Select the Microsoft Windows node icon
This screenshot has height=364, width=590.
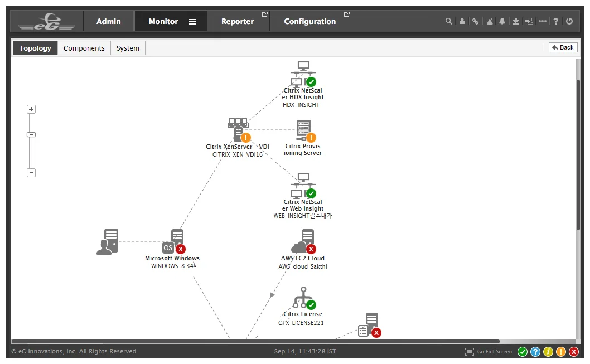174,241
